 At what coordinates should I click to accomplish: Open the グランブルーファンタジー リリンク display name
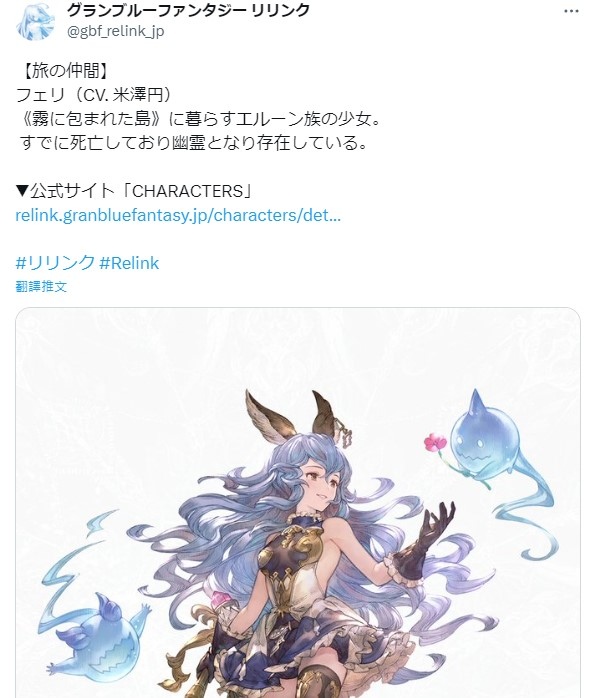click(188, 10)
